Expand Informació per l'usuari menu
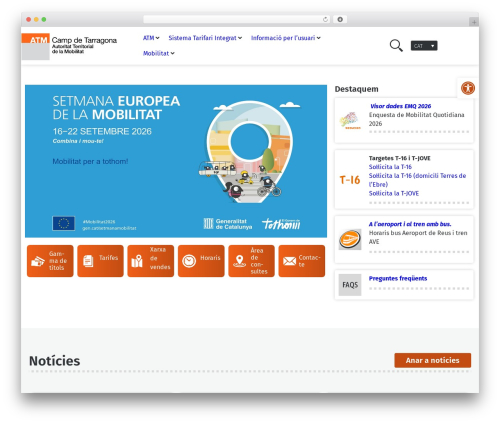The image size is (500, 423). click(x=286, y=38)
